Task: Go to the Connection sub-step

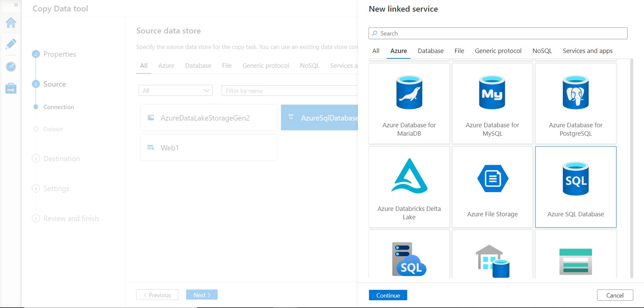Action: (59, 107)
